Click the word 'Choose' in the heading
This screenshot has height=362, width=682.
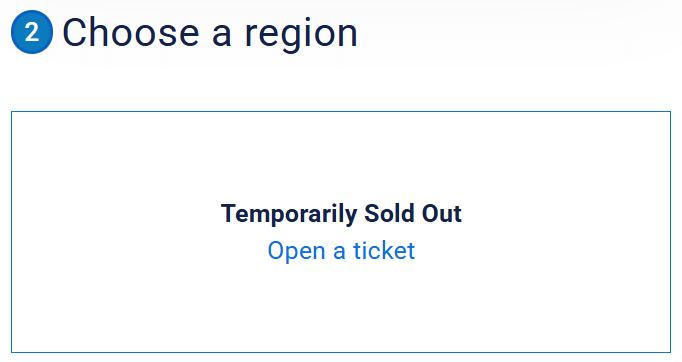pyautogui.click(x=131, y=32)
